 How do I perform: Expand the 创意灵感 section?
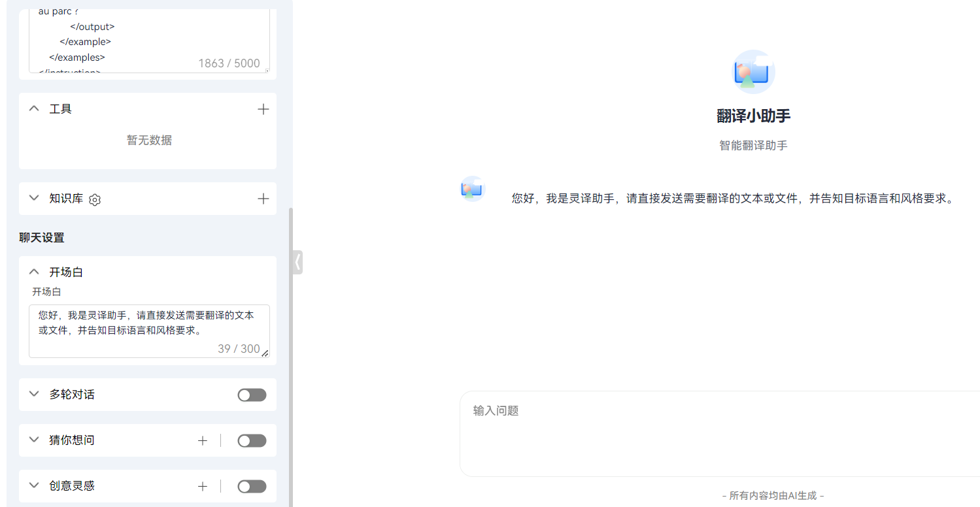[34, 486]
